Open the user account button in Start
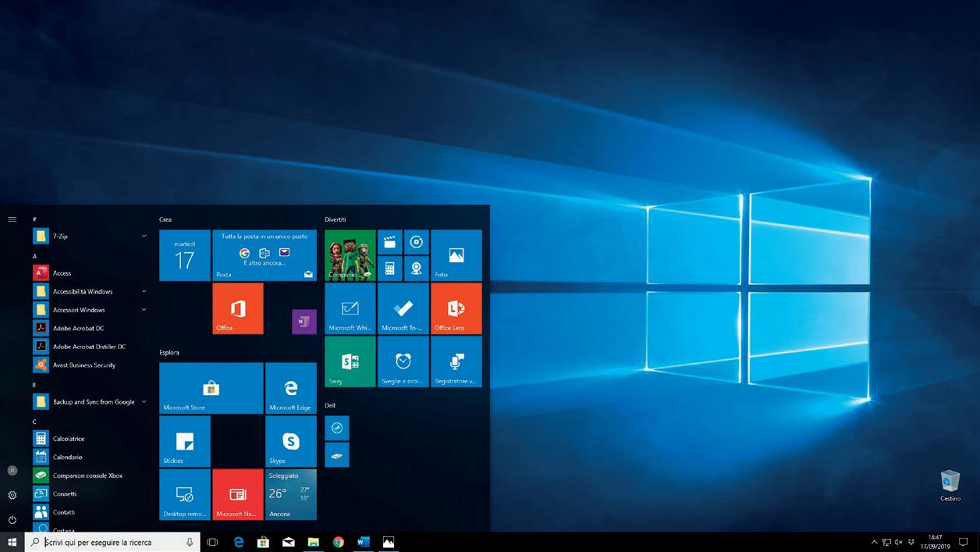This screenshot has height=552, width=980. (x=12, y=471)
